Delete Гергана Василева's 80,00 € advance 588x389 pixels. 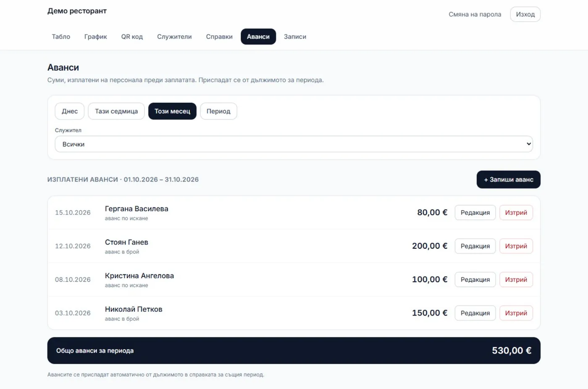point(516,212)
